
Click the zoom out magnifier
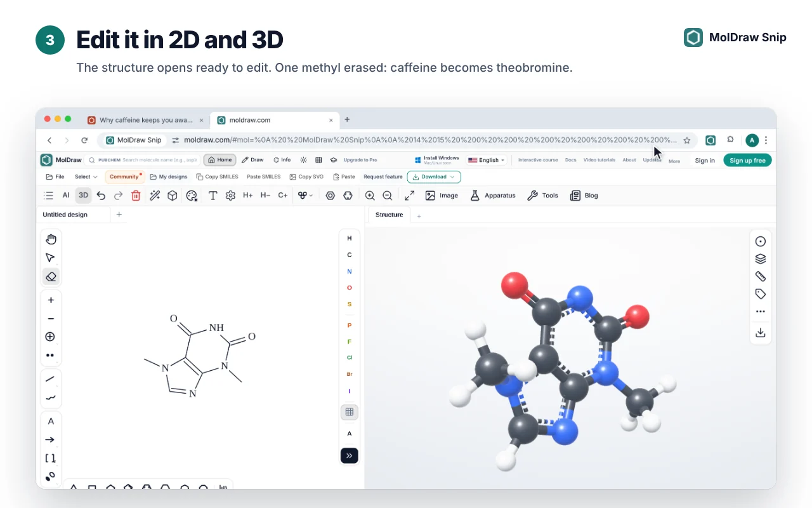pos(388,196)
